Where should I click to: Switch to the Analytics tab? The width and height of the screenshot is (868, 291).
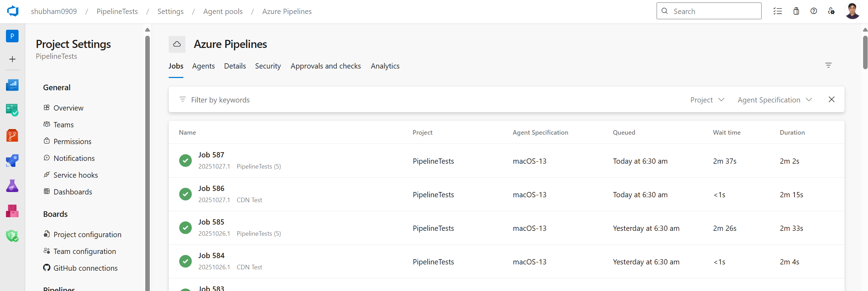click(x=385, y=66)
